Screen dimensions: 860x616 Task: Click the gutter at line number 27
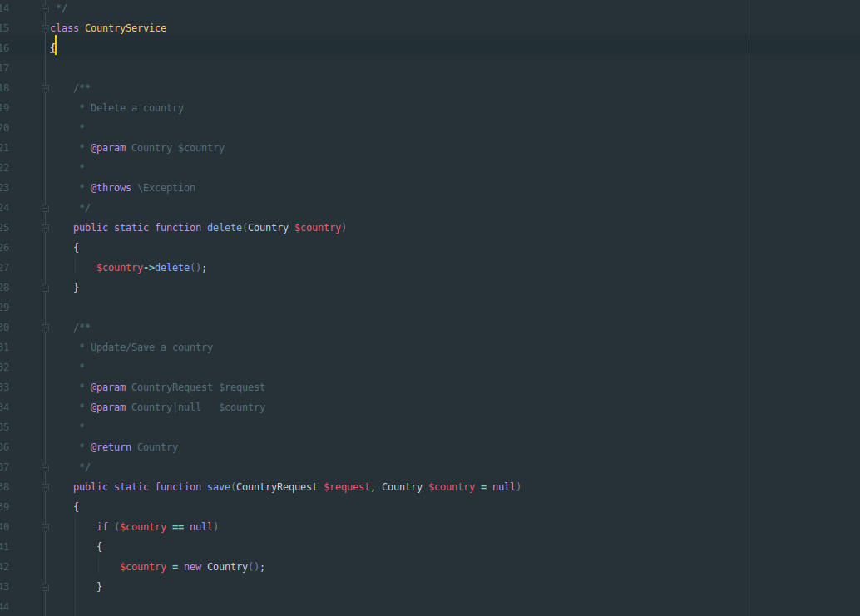[5, 268]
